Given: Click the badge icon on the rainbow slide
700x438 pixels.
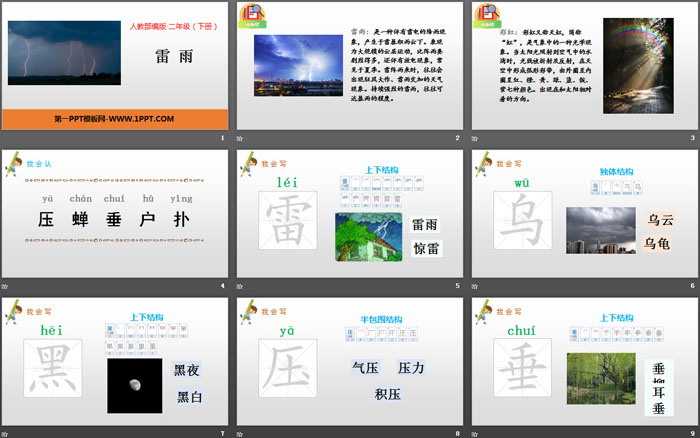Looking at the screenshot, I should [x=488, y=14].
